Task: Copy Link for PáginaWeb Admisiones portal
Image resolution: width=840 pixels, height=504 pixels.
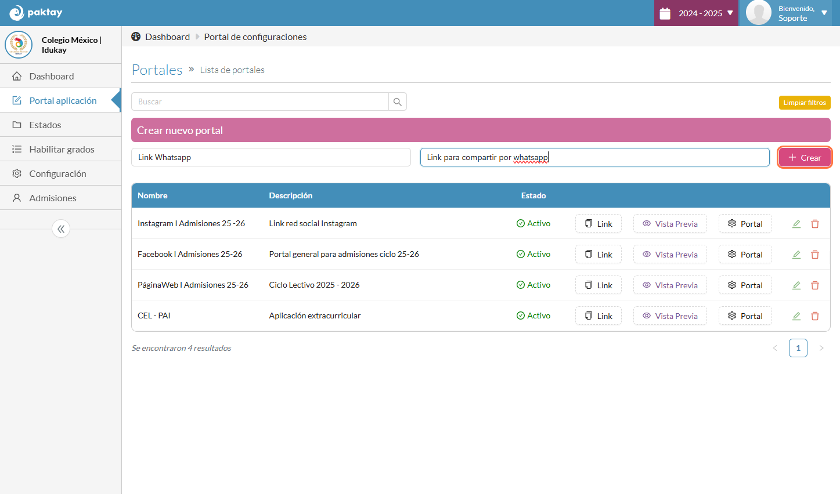Action: pyautogui.click(x=599, y=285)
